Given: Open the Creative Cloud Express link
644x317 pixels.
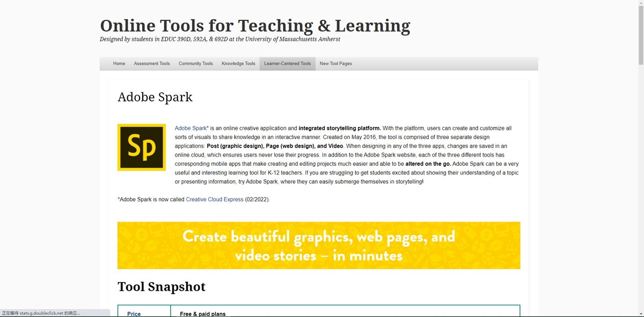Looking at the screenshot, I should point(215,200).
